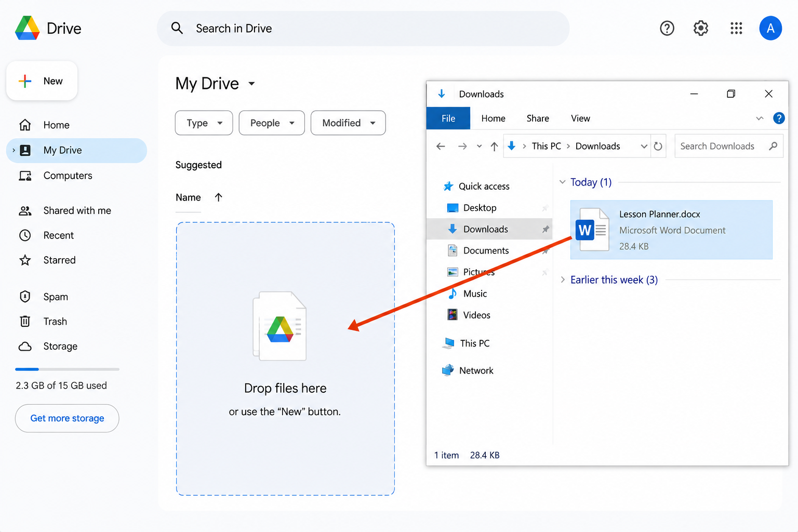This screenshot has width=798, height=532.
Task: Select the Lesson Planner.docx file name
Action: [660, 214]
